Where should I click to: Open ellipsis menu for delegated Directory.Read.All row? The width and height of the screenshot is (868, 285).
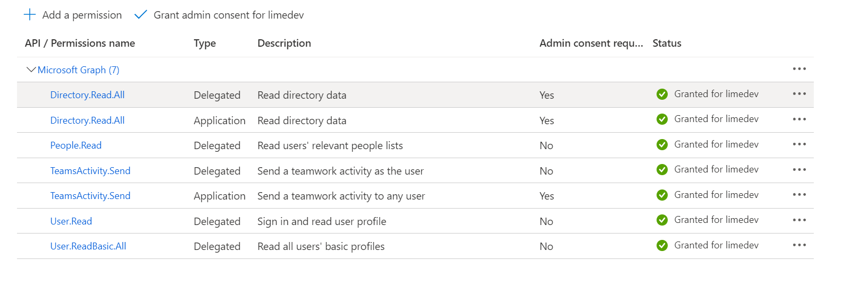[799, 94]
